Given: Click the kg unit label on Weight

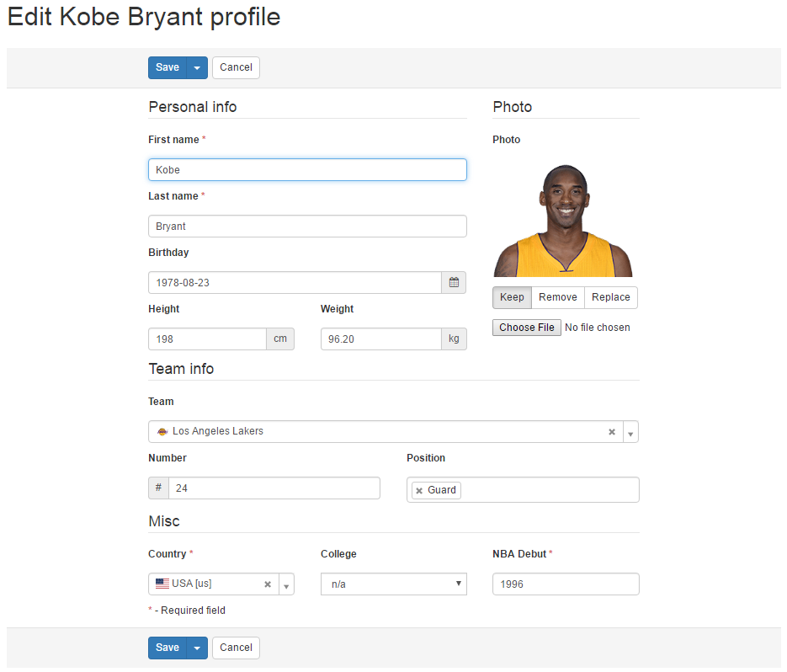Looking at the screenshot, I should (454, 339).
